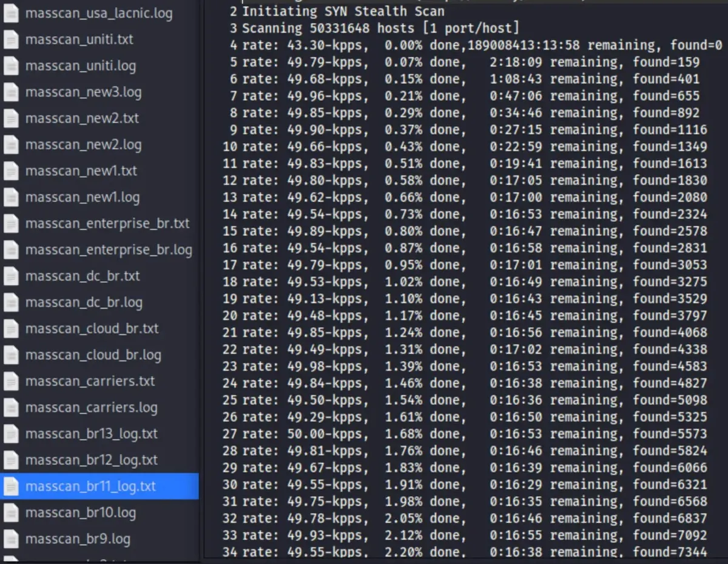This screenshot has width=728, height=564.
Task: Pick the document icon beside masscan_cloud_br.log
Action: 12,355
